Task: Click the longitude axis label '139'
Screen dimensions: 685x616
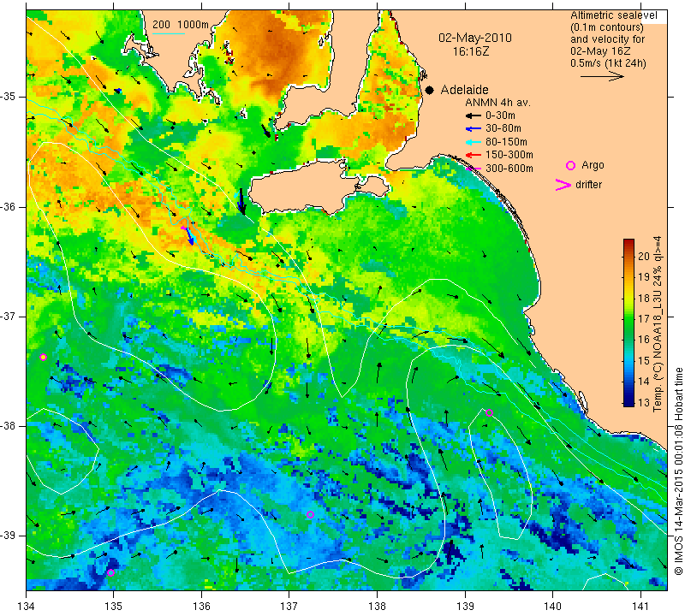Action: pos(465,607)
